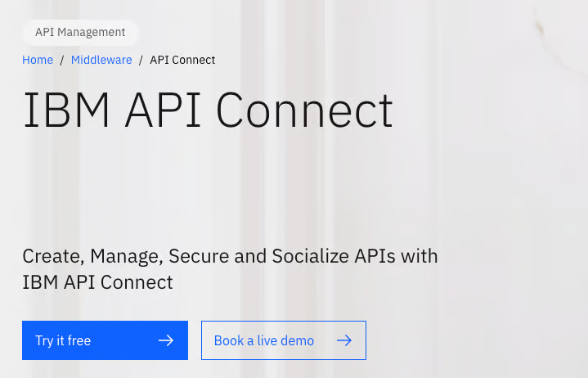Click the slash separator after Home

(62, 60)
